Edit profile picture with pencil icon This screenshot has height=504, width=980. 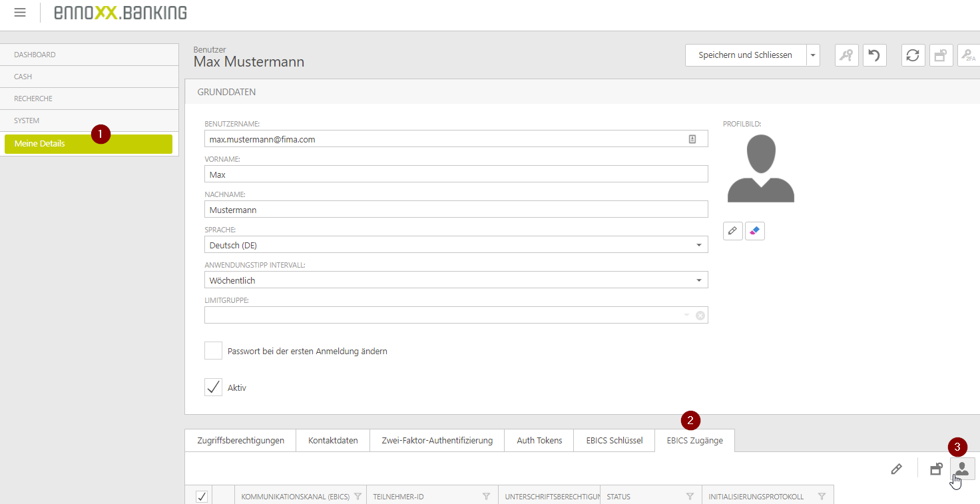(x=732, y=231)
